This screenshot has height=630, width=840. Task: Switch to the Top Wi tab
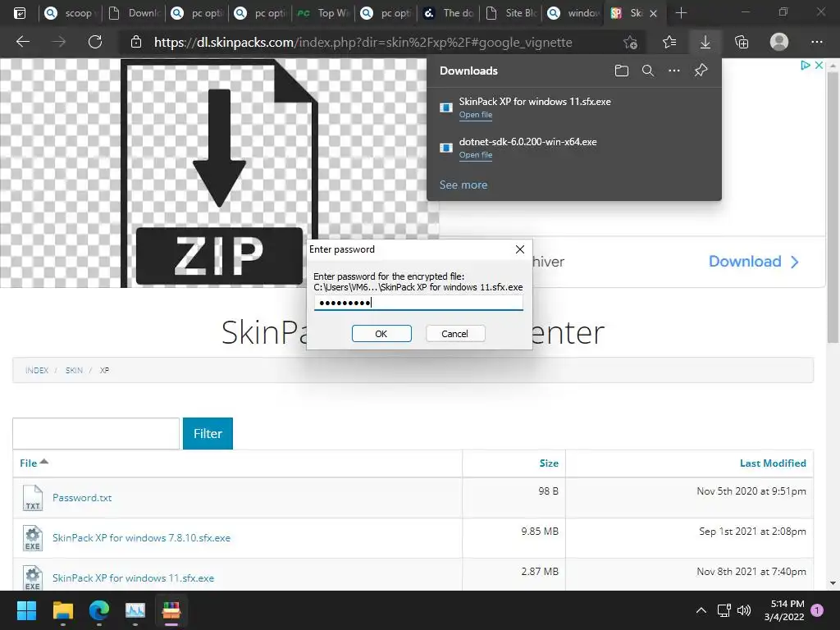(x=323, y=13)
